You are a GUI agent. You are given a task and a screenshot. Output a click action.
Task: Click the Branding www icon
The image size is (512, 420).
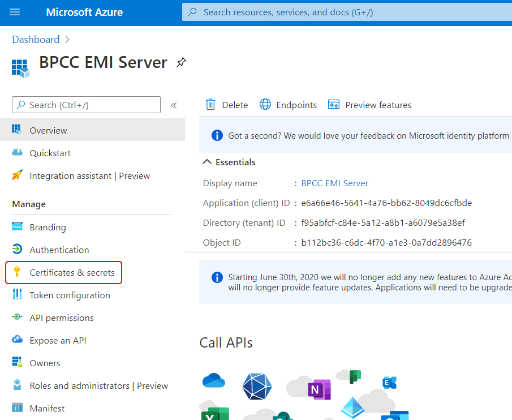18,226
